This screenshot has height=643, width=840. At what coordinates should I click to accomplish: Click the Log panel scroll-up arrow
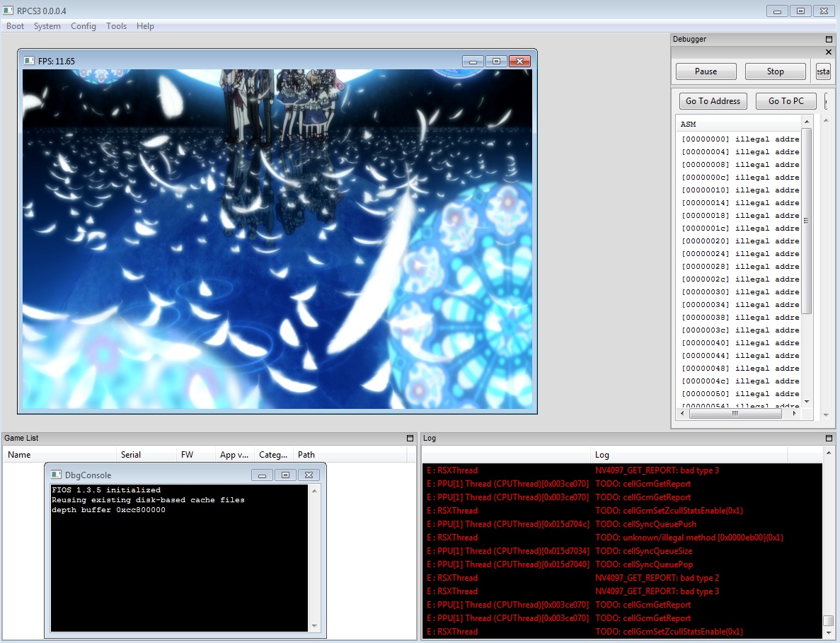(x=828, y=453)
